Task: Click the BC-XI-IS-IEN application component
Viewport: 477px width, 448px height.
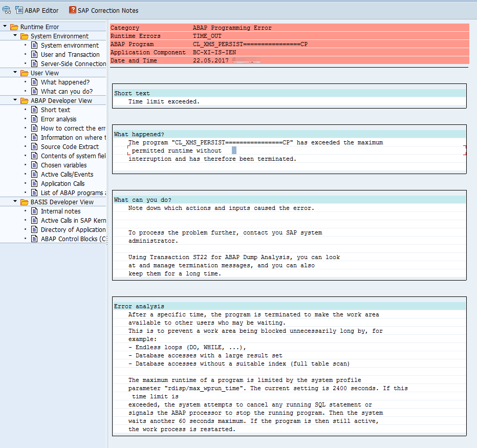Action: coord(214,52)
